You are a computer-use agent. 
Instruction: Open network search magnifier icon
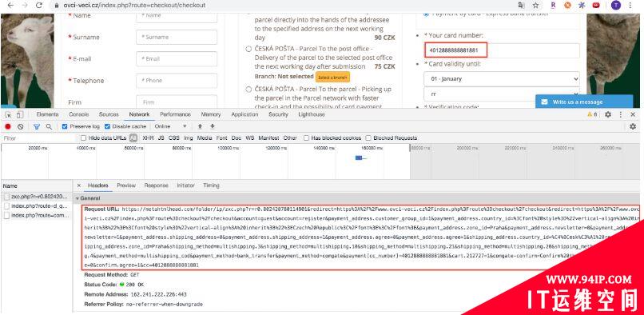tap(49, 126)
